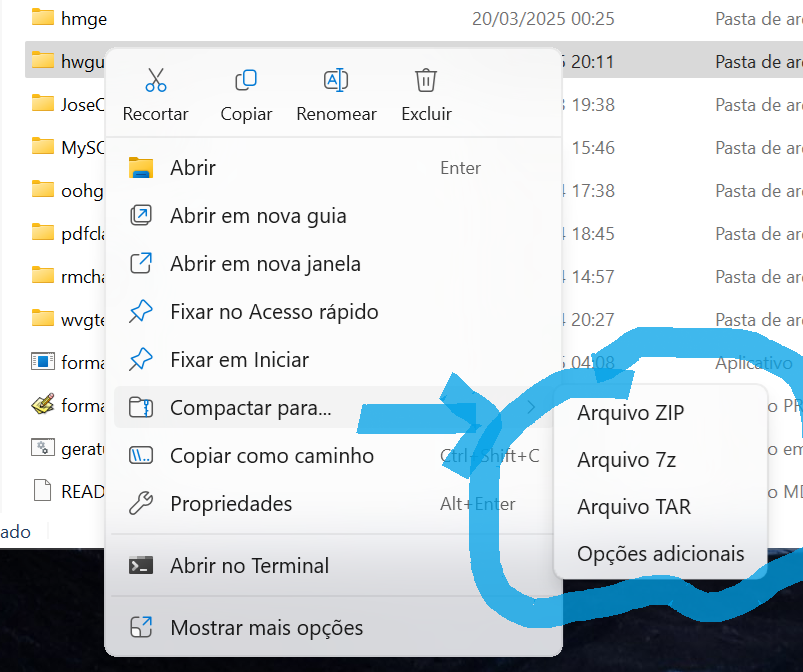Click the Renomear icon

336,80
